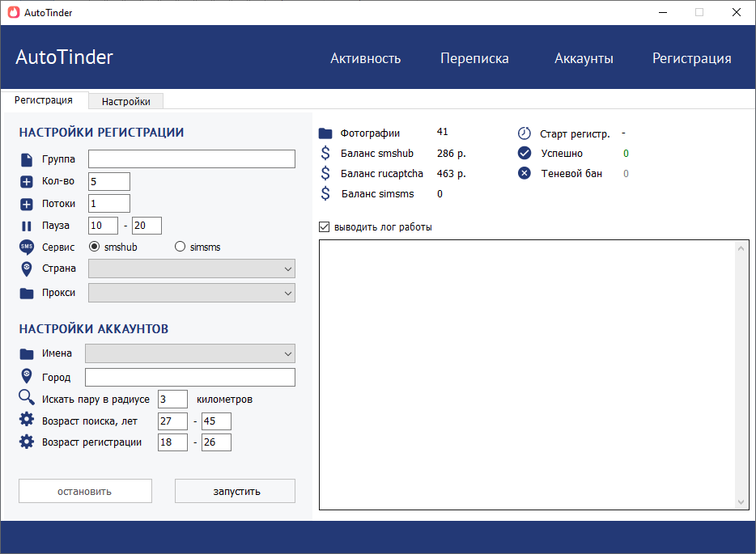Click the pause icon next to Пауза
The width and height of the screenshot is (756, 554).
click(x=27, y=226)
